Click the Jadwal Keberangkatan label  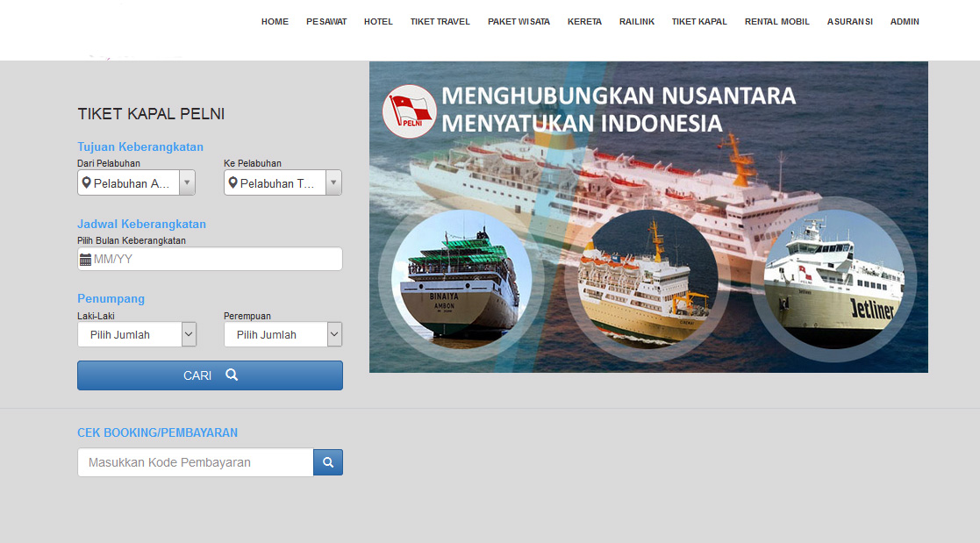142,224
